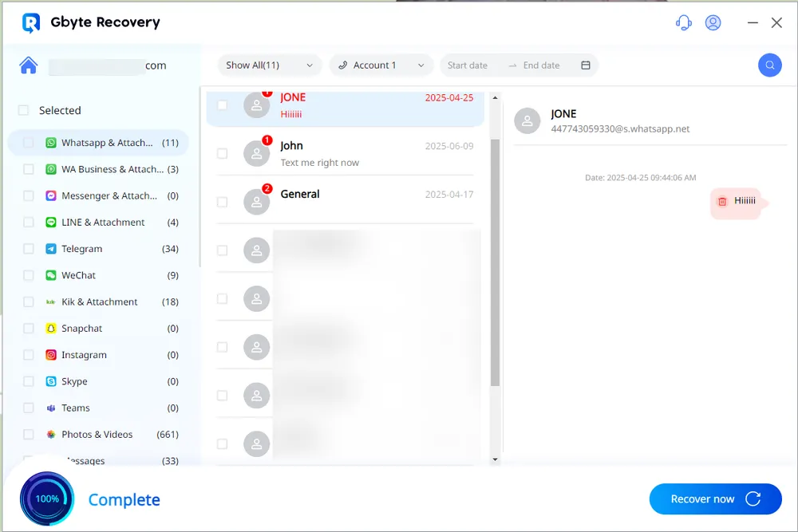
Task: Open the user account profile icon
Action: [713, 23]
